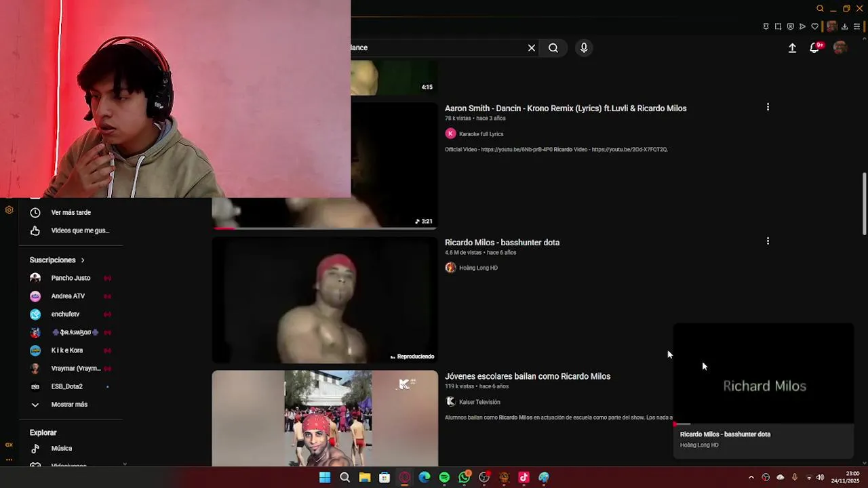Open the Windows Start menu
Image resolution: width=868 pixels, height=488 pixels.
point(325,478)
